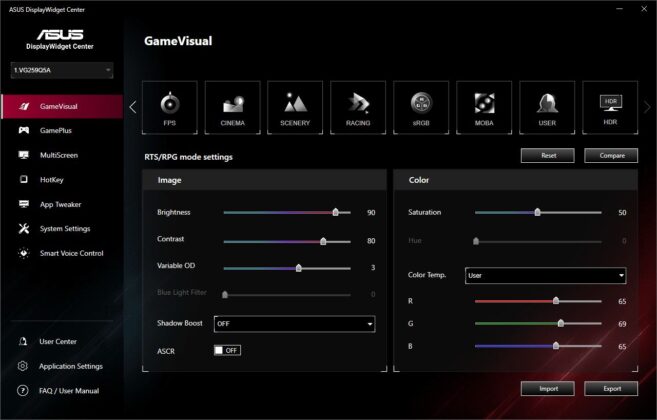Click the GameVisual sidebar icon
Screen dimensions: 657x420
[24, 106]
